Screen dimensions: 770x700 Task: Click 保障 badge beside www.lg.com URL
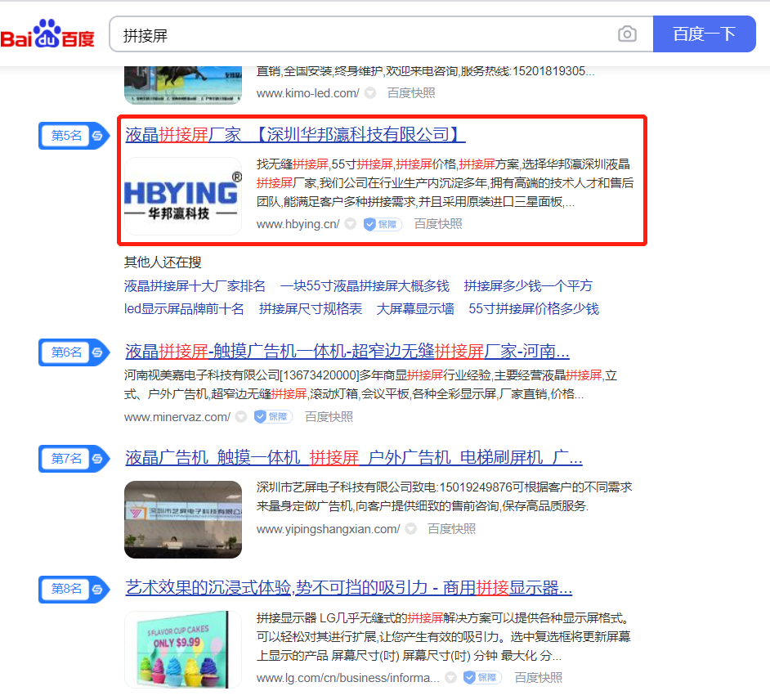pyautogui.click(x=482, y=678)
